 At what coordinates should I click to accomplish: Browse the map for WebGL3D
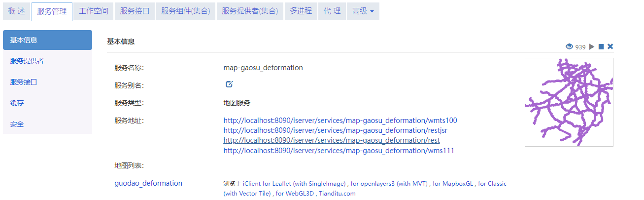295,194
